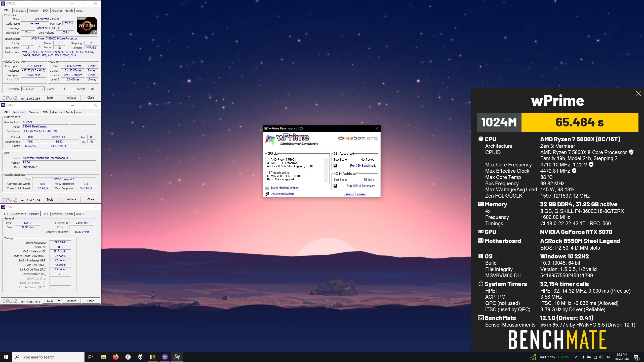Click Close in the Memory CPU-Z window
This screenshot has height=362, width=644.
(x=91, y=301)
